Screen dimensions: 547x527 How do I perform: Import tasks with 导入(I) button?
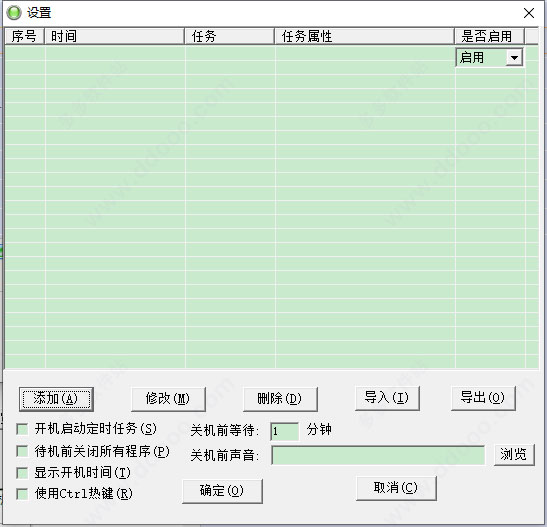tap(387, 398)
